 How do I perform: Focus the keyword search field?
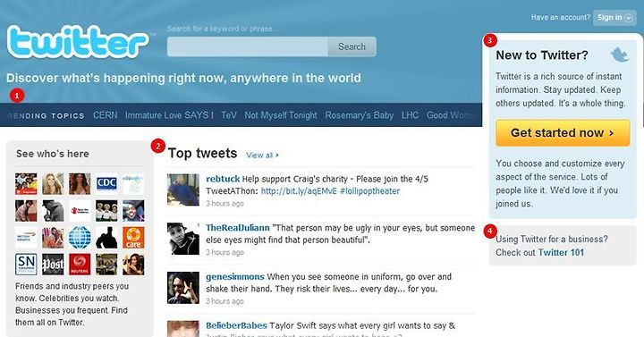tap(248, 46)
